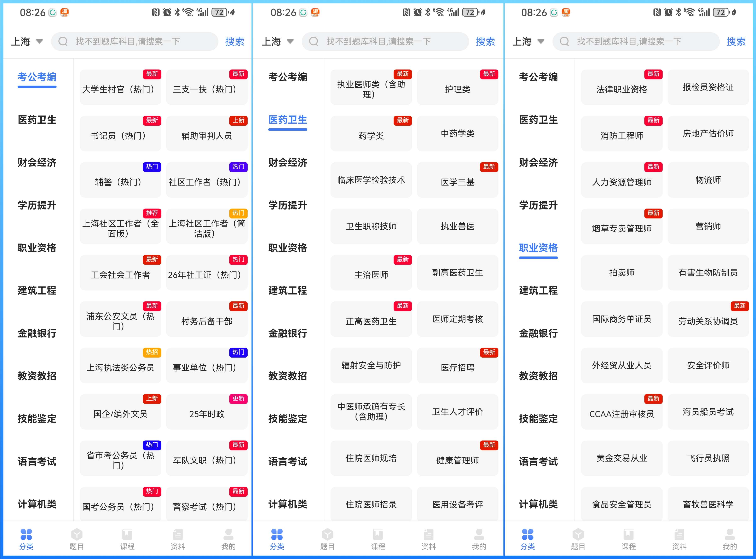Screen dimensions: 756x559
Task: Tap 资料 document icon in leftmost phone screen
Action: click(x=178, y=535)
